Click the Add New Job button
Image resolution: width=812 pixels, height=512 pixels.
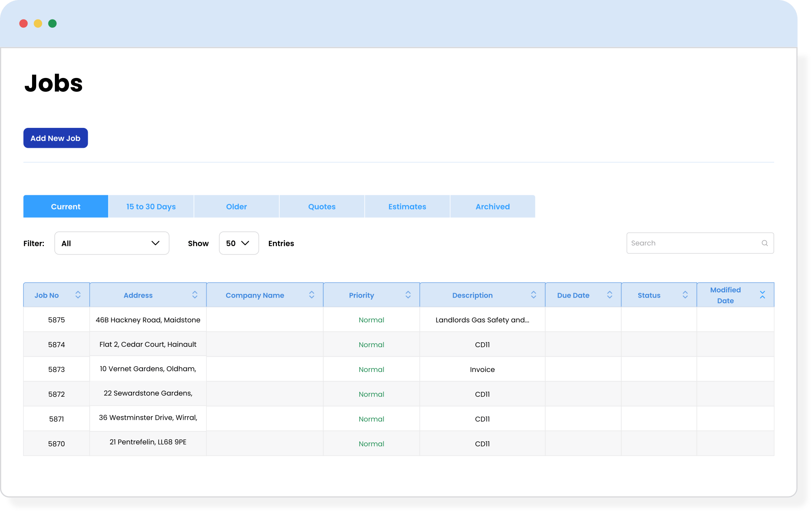point(56,138)
